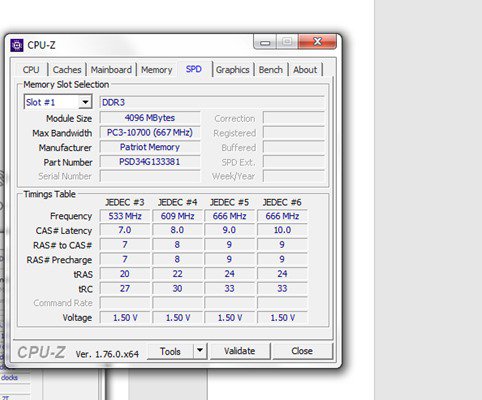Screen dimensions: 482x400
Task: Click part number PSD34G133381
Action: (150, 162)
